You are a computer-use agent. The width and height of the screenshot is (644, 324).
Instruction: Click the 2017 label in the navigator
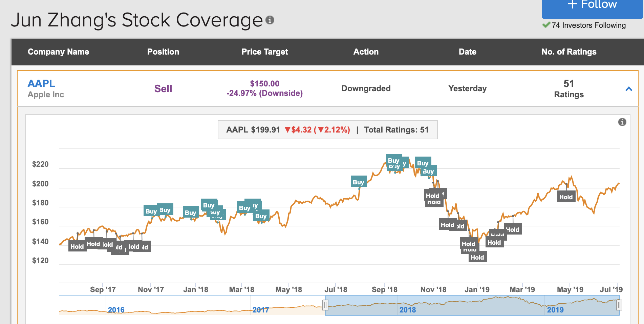click(x=261, y=310)
